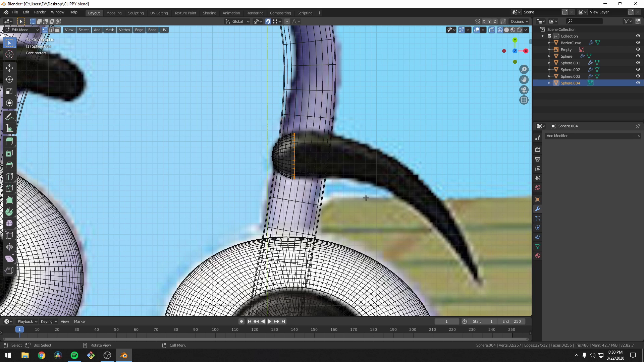Select the Spin tool
This screenshot has height=362, width=644.
pyautogui.click(x=9, y=212)
